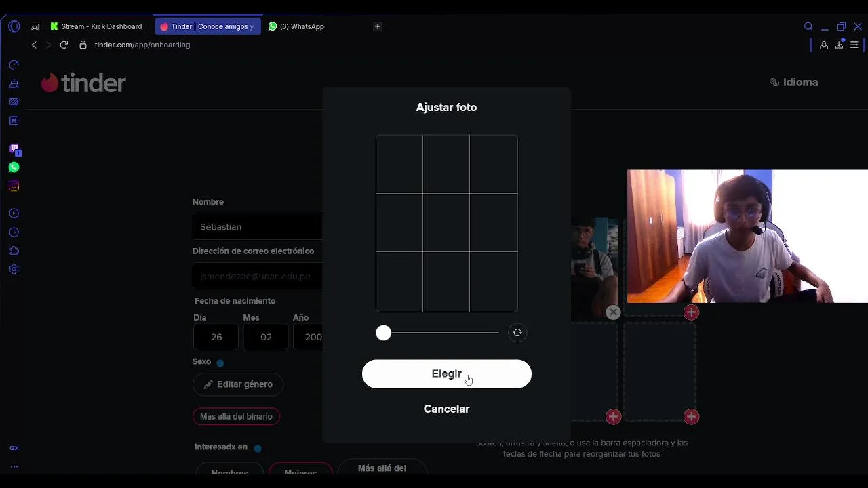Open the Player sidebar icon

[x=14, y=213]
